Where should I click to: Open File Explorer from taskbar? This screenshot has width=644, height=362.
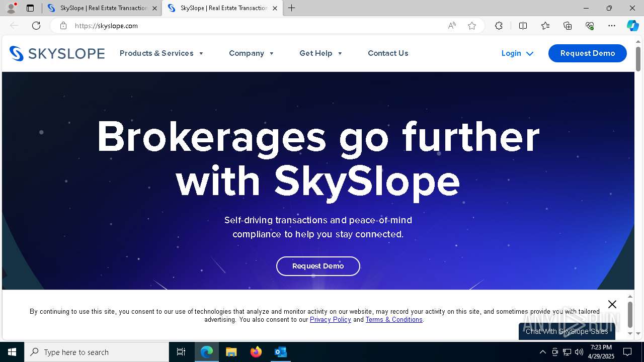(231, 352)
